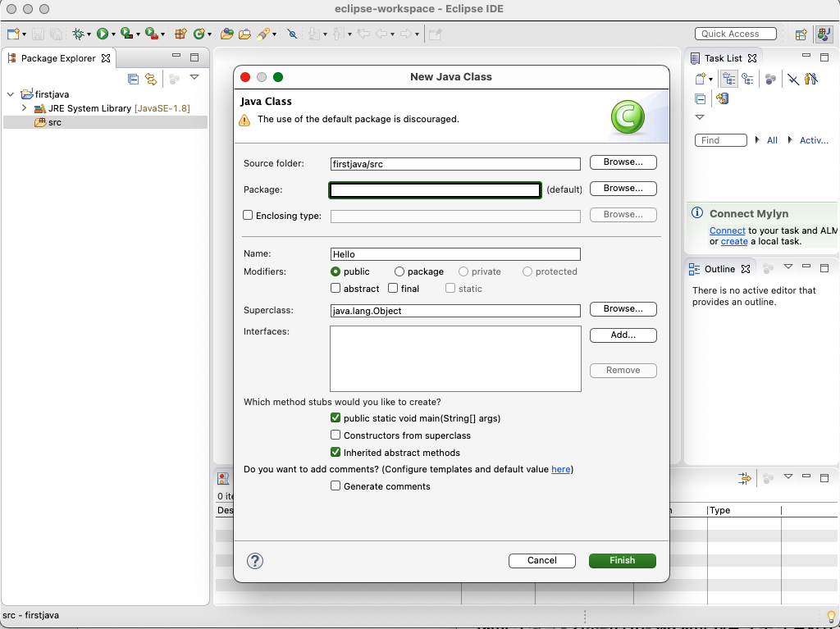The image size is (840, 629).
Task: Open the Run dropdown arrow
Action: pos(113,34)
